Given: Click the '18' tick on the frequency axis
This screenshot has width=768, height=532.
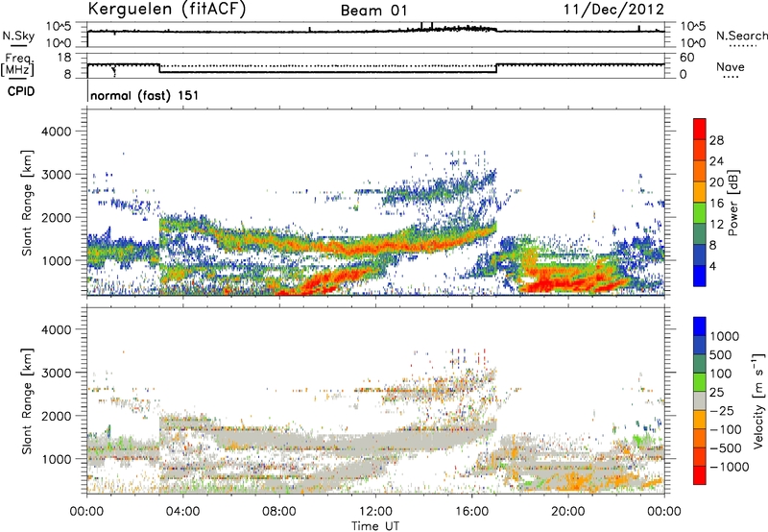Looking at the screenshot, I should coord(64,58).
